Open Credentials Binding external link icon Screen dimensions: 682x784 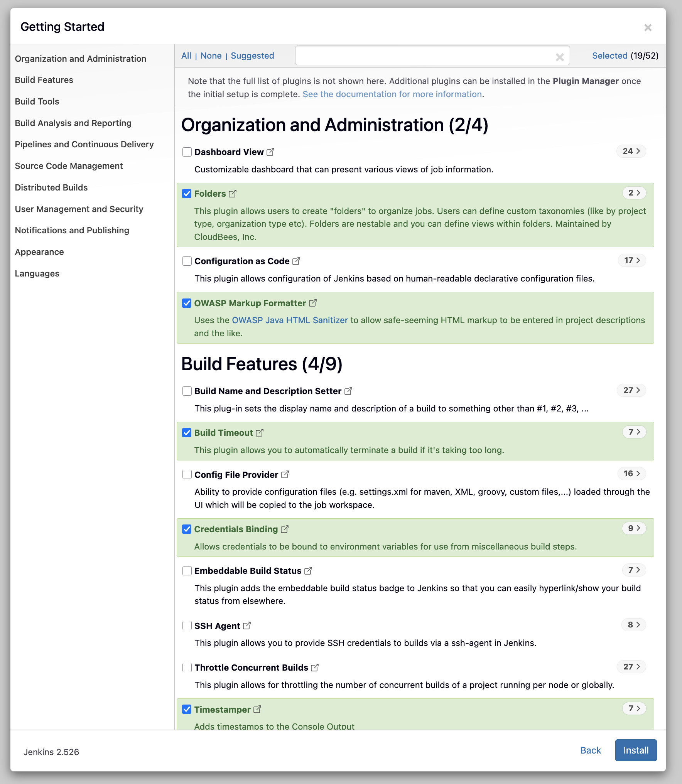pos(285,529)
